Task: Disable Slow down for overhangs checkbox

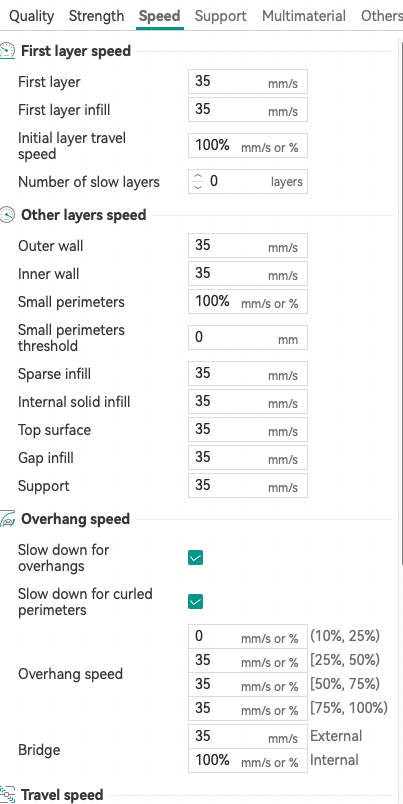Action: click(195, 557)
